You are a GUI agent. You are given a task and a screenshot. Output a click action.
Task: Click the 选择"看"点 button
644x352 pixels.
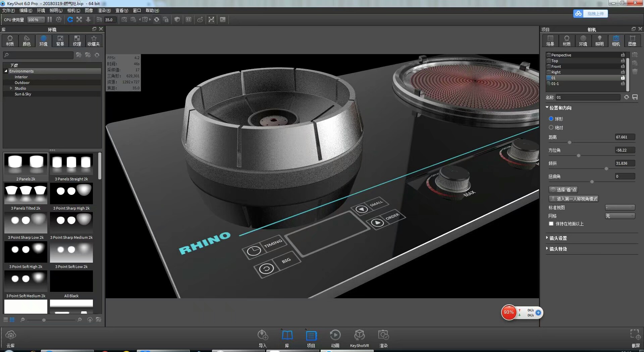[x=563, y=189]
